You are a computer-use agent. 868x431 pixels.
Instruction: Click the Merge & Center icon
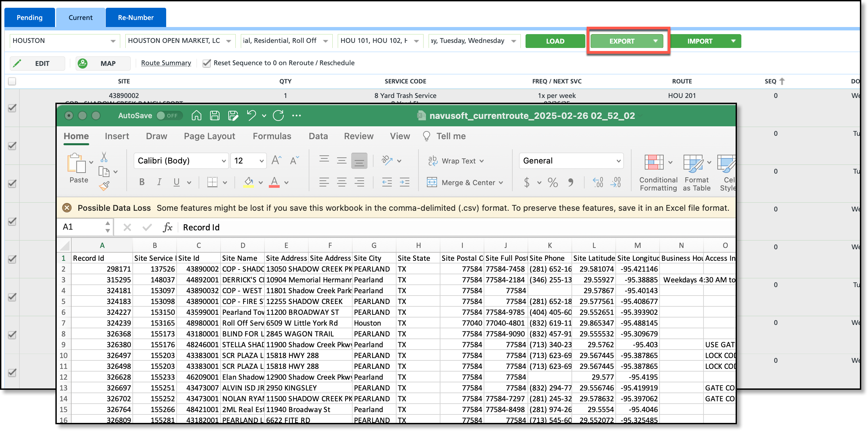tap(432, 182)
